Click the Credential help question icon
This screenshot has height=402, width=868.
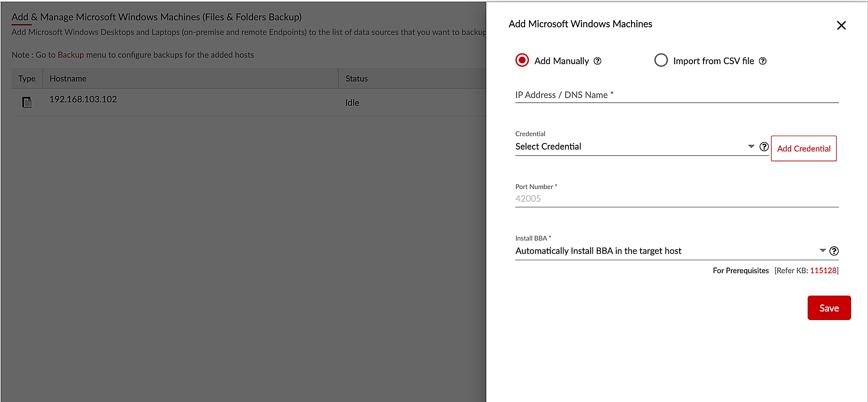tap(764, 147)
